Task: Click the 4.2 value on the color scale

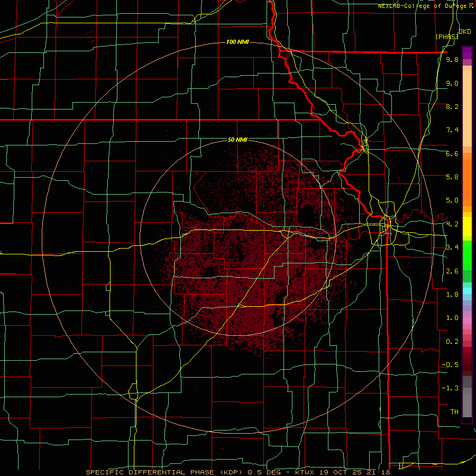Action: pyautogui.click(x=452, y=224)
